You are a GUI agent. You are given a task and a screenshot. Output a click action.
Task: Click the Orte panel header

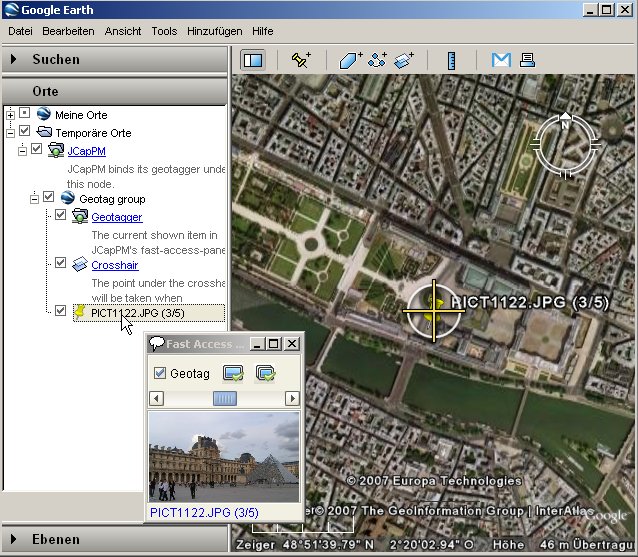(x=114, y=91)
